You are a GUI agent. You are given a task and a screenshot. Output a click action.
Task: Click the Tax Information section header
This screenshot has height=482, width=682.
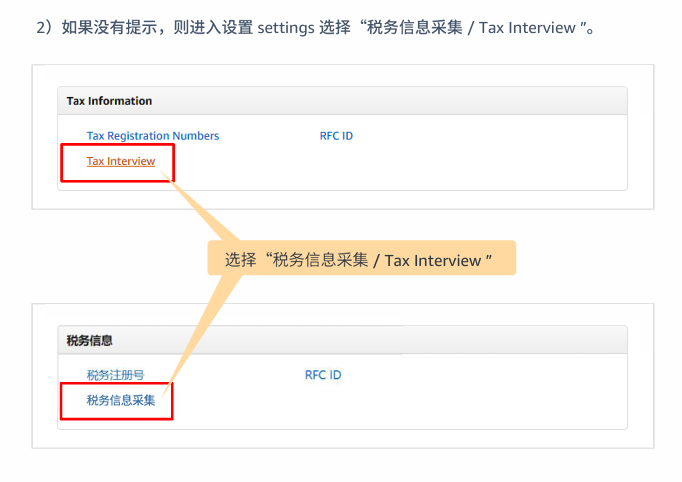pyautogui.click(x=110, y=101)
